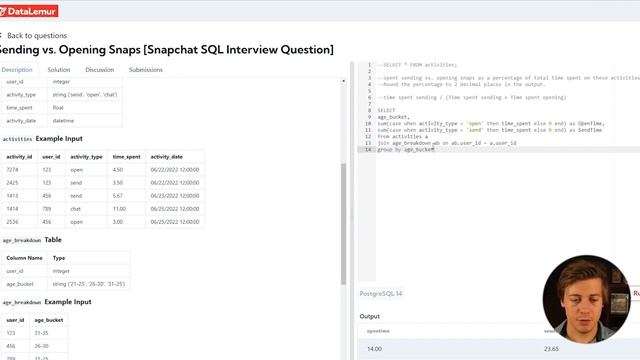Click the output value '23.65'
640x360 pixels.
click(x=551, y=349)
